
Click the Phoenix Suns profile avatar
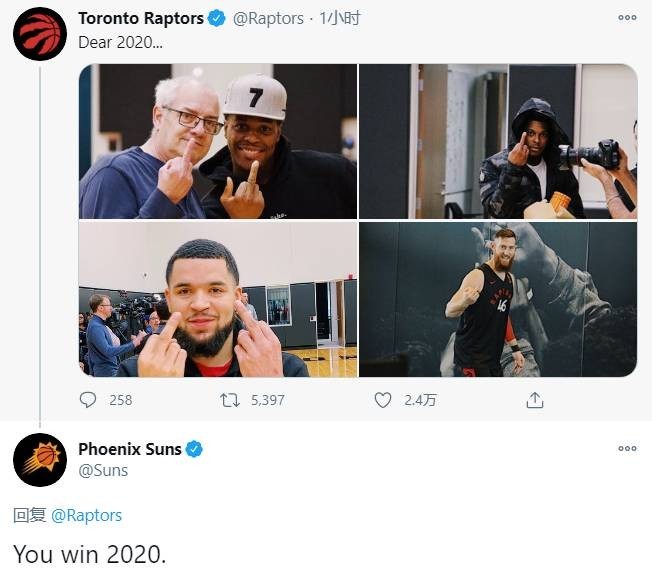pos(40,460)
